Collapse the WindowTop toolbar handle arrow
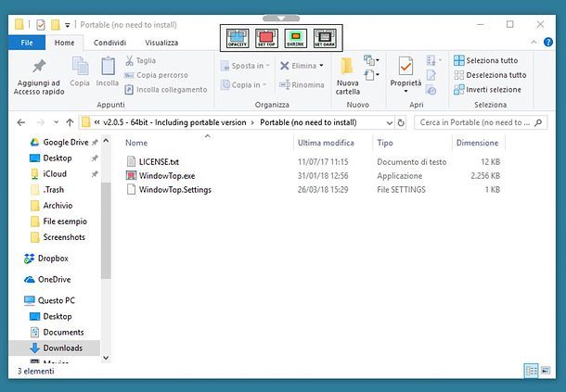Image resolution: width=566 pixels, height=392 pixels. pyautogui.click(x=281, y=18)
